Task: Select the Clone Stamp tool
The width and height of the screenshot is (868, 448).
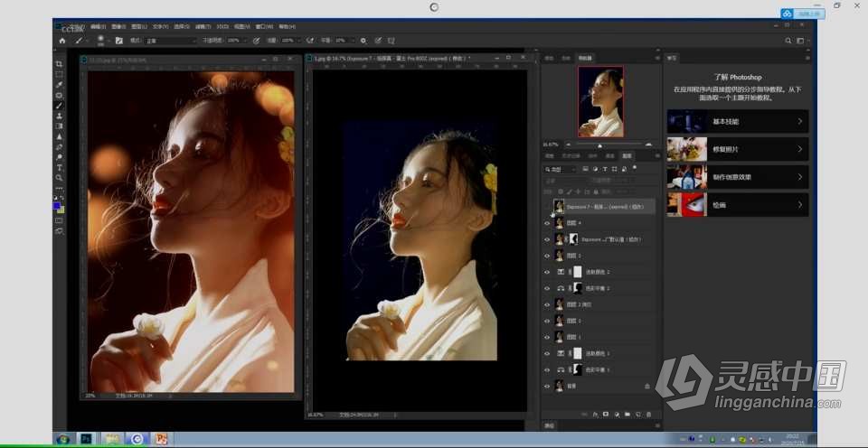Action: pos(59,117)
